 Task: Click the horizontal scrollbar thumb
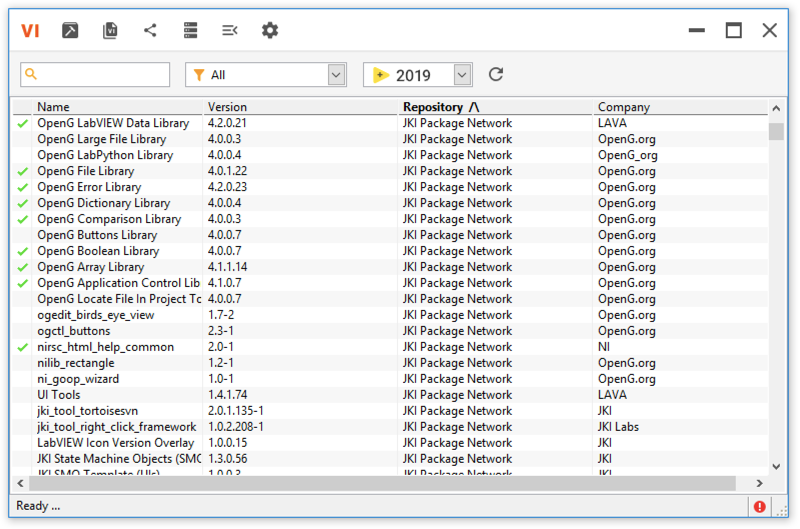pyautogui.click(x=382, y=483)
